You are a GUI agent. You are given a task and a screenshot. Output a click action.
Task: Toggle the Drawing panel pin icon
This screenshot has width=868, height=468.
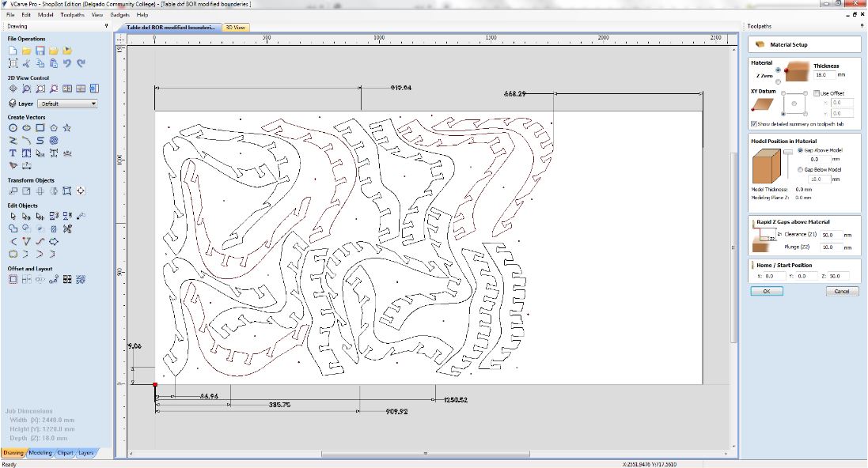[x=106, y=26]
